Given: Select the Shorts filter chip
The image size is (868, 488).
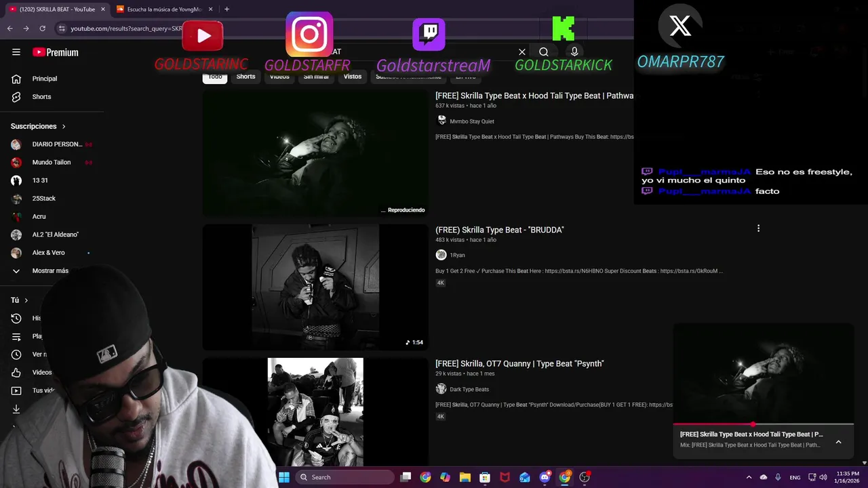Looking at the screenshot, I should coord(245,77).
